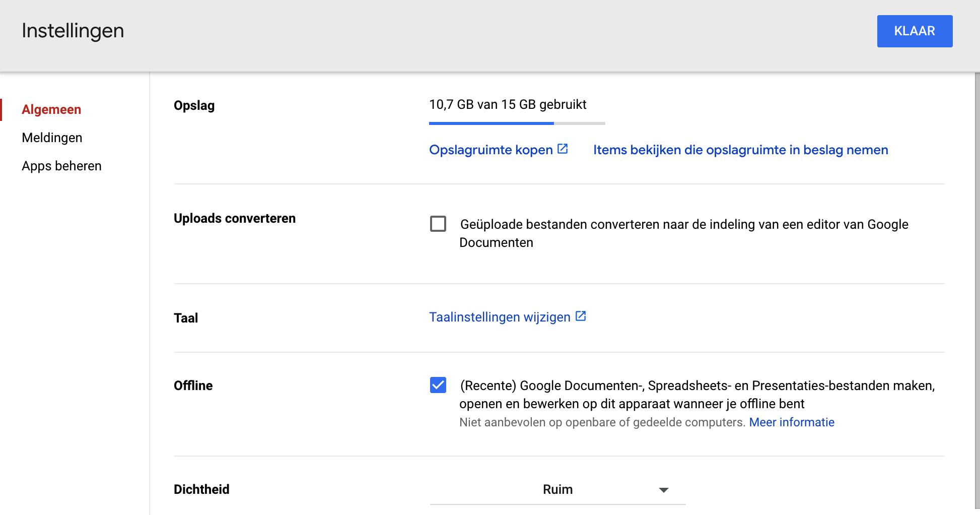This screenshot has width=980, height=515.
Task: Open the Opslagruimte kopen link
Action: (x=491, y=150)
